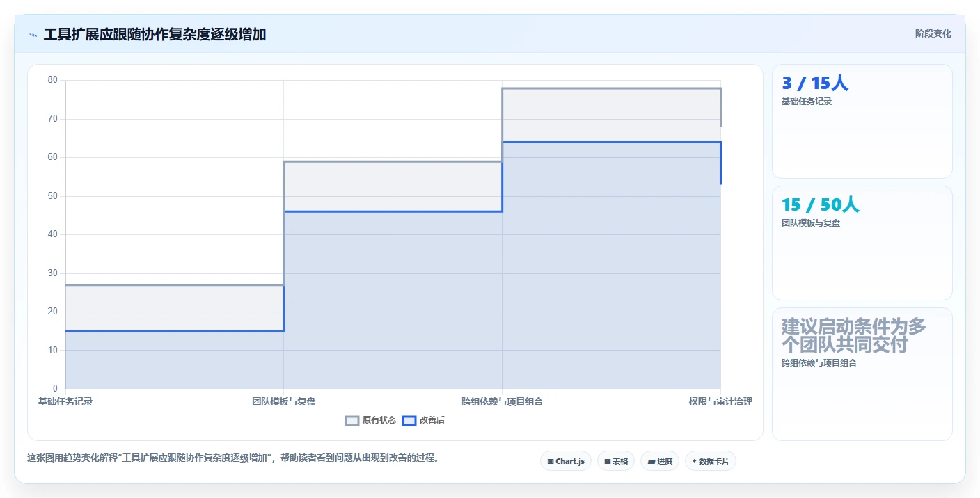Screen dimensions: 980x498
Task: Click the 阶段变化 label in header
Action: tap(933, 34)
